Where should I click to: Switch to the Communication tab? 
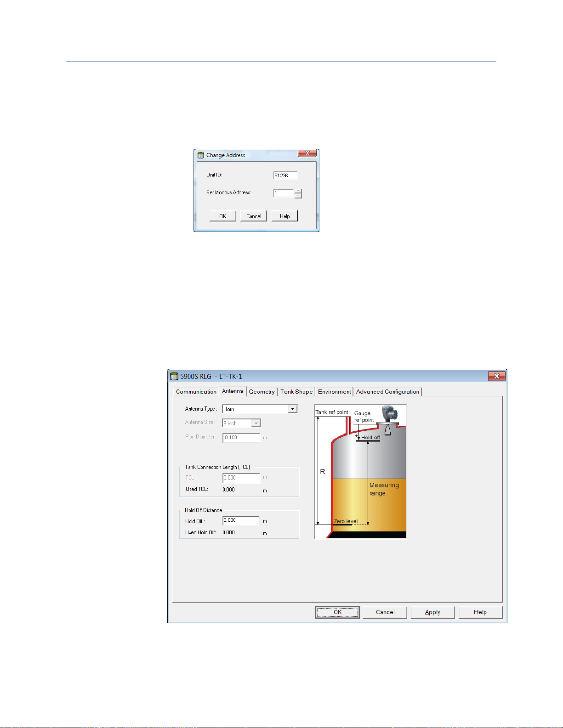point(196,392)
